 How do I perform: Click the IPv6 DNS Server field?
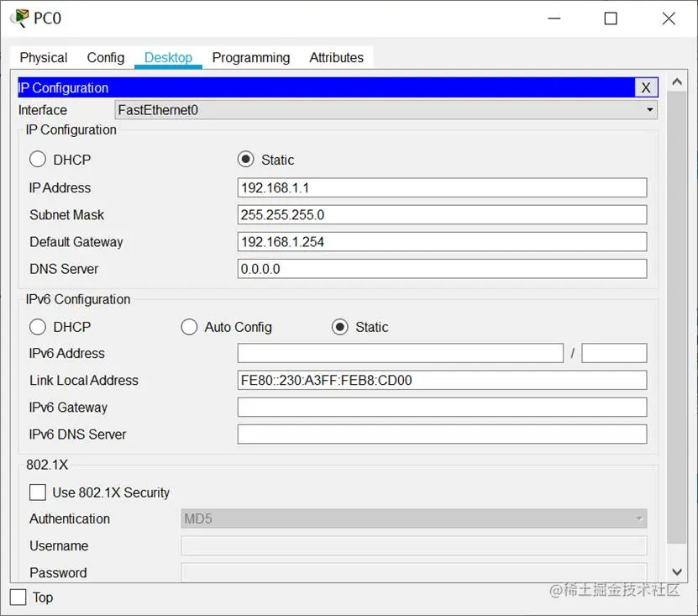coord(442,434)
